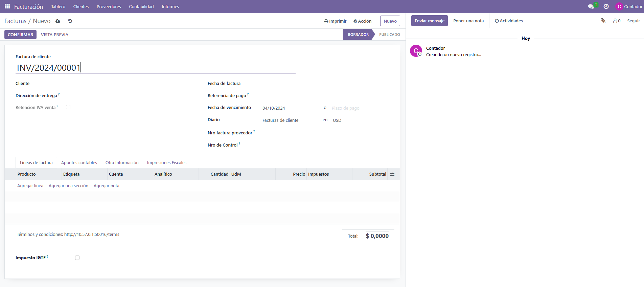Open activities clock icon in navbar
Viewport: 644px width, 287px height.
click(606, 6)
